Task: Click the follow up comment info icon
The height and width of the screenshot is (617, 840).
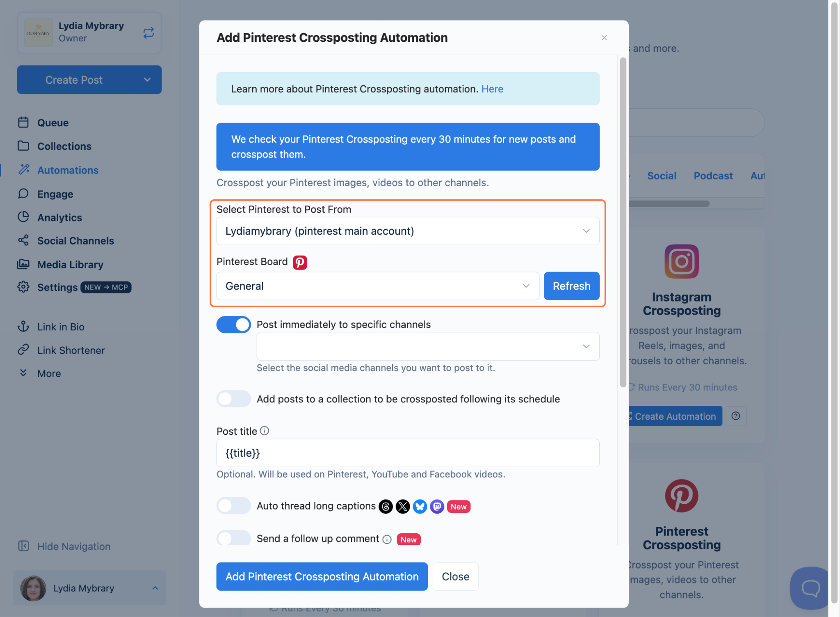Action: click(x=387, y=539)
